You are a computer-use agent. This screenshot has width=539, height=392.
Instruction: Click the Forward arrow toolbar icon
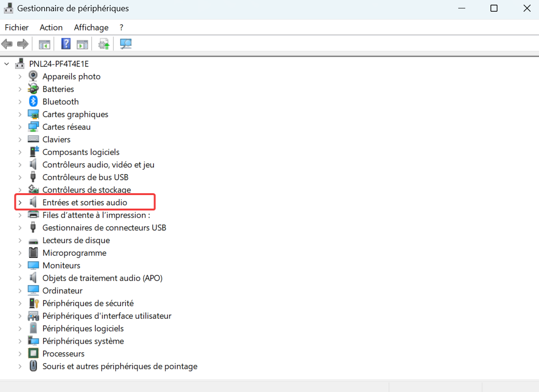click(x=23, y=44)
